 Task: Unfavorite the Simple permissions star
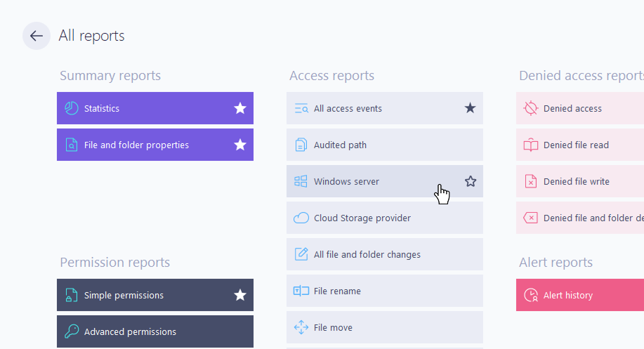(240, 295)
